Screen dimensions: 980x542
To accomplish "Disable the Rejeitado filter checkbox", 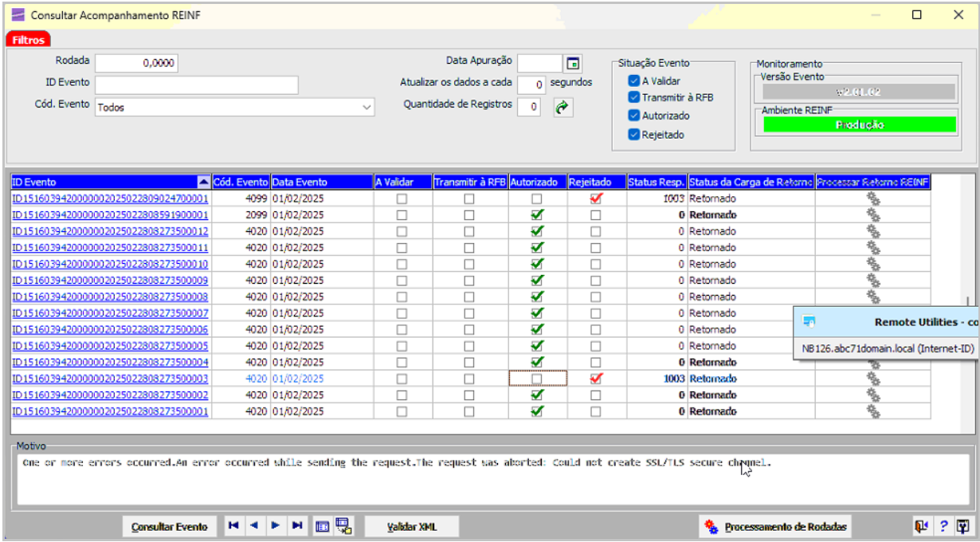I will click(634, 135).
